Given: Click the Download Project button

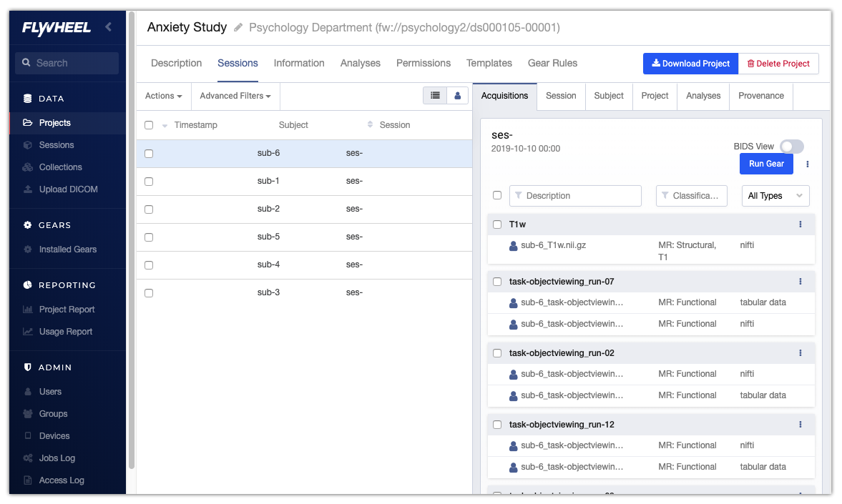Looking at the screenshot, I should point(690,64).
